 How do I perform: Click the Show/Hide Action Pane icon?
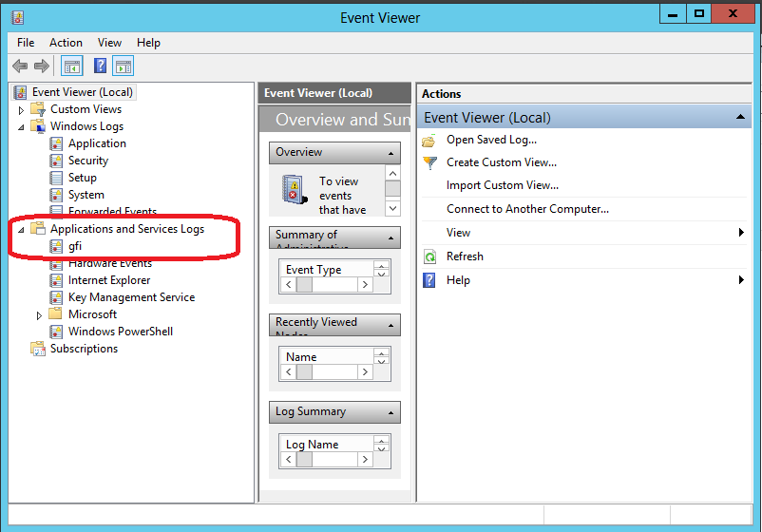point(123,66)
